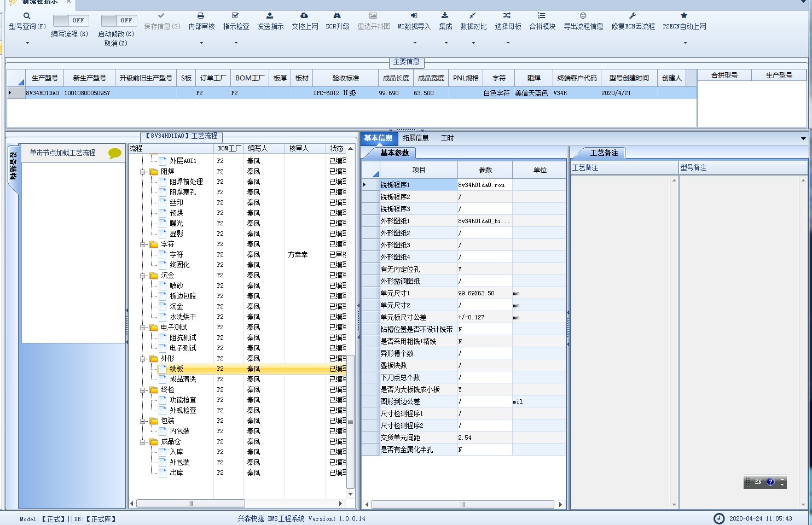Click the help question mark icon
This screenshot has width=812, height=525.
[x=770, y=482]
